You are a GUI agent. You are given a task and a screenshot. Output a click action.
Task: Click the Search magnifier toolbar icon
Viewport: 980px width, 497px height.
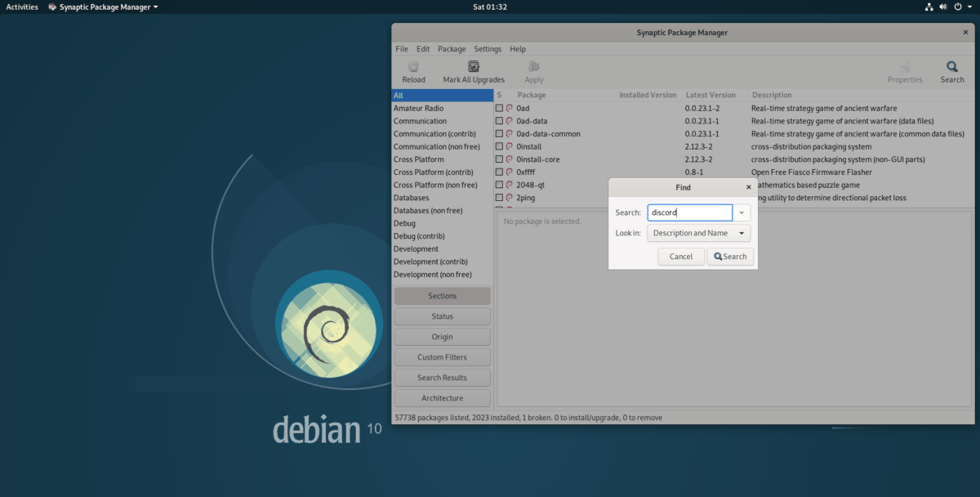click(952, 67)
